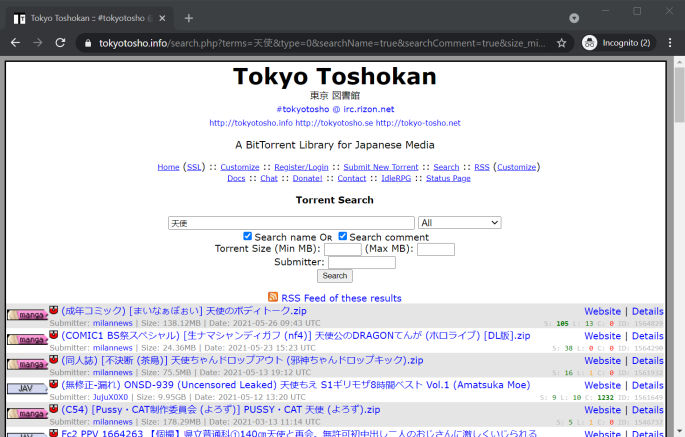Click manga category icon for 同人誌 不決断 row
685x437 pixels.
(x=27, y=364)
